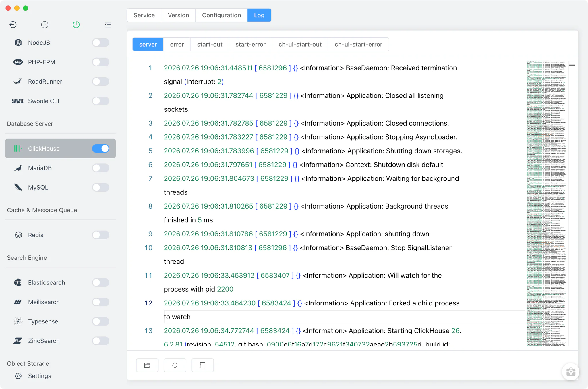Select the server log tab
Image resolution: width=588 pixels, height=389 pixels.
(x=148, y=45)
